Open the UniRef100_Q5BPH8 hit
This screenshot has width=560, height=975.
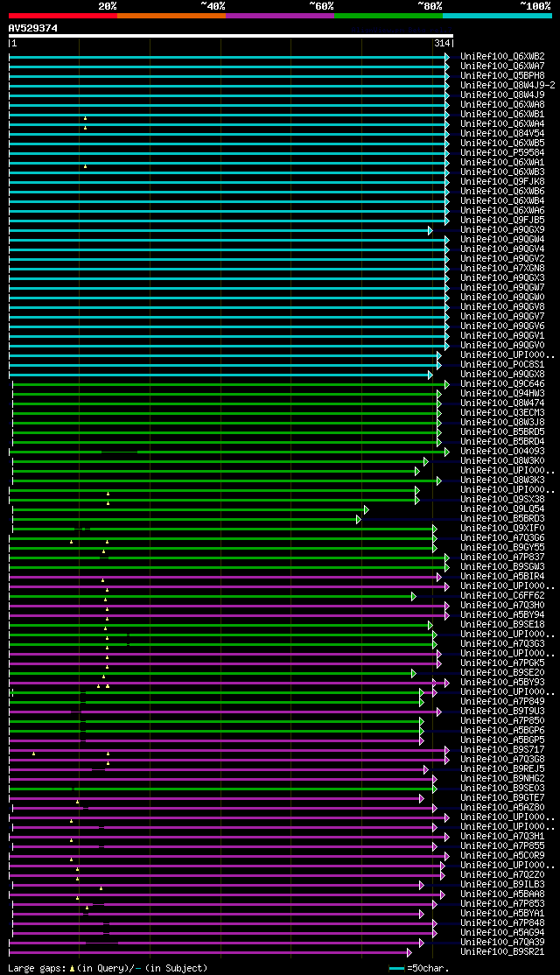502,75
